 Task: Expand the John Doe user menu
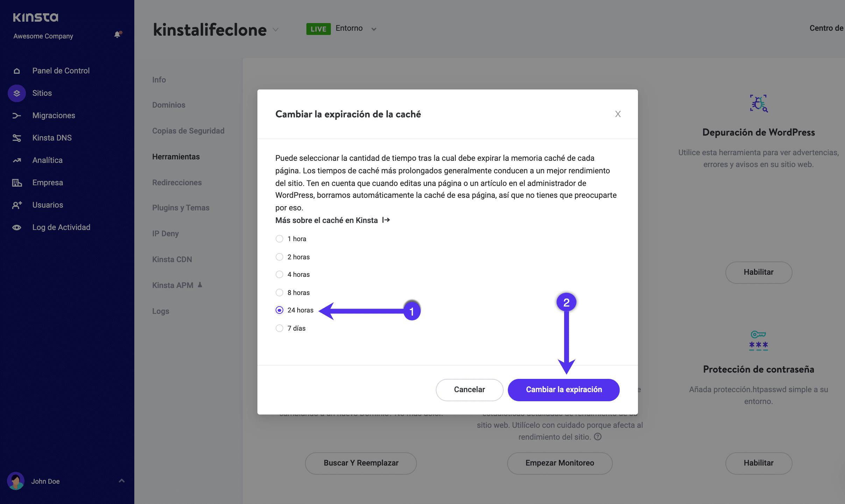click(x=121, y=481)
